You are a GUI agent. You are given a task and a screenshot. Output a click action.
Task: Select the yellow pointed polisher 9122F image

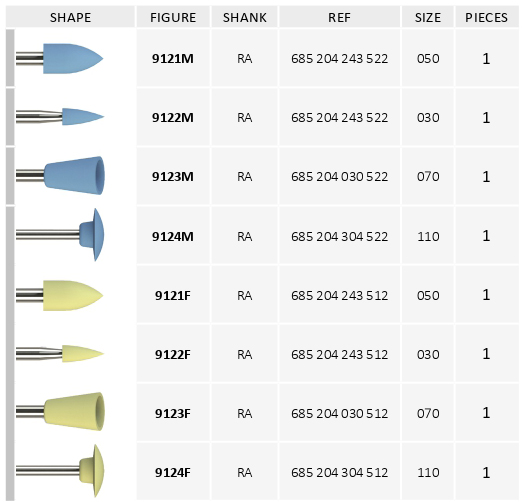[60, 354]
